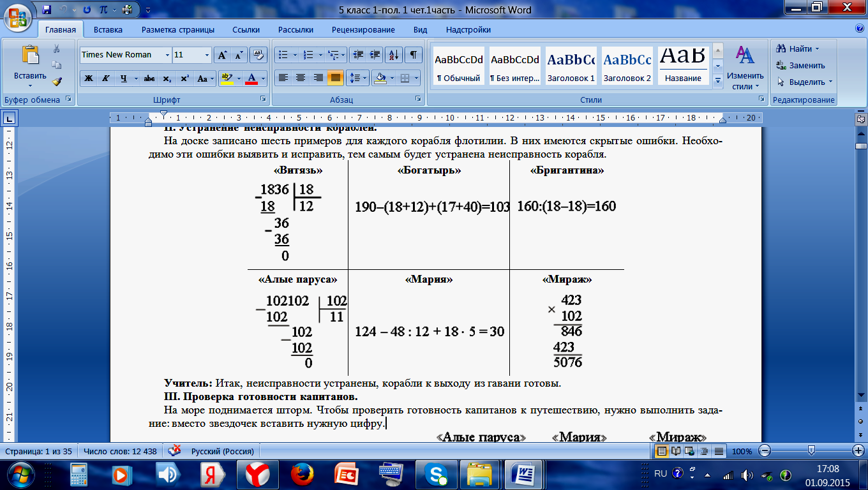Toggle italic formatting (К)

point(105,78)
